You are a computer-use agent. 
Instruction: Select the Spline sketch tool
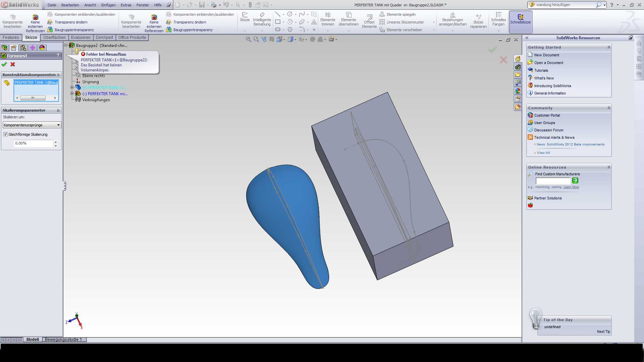302,14
